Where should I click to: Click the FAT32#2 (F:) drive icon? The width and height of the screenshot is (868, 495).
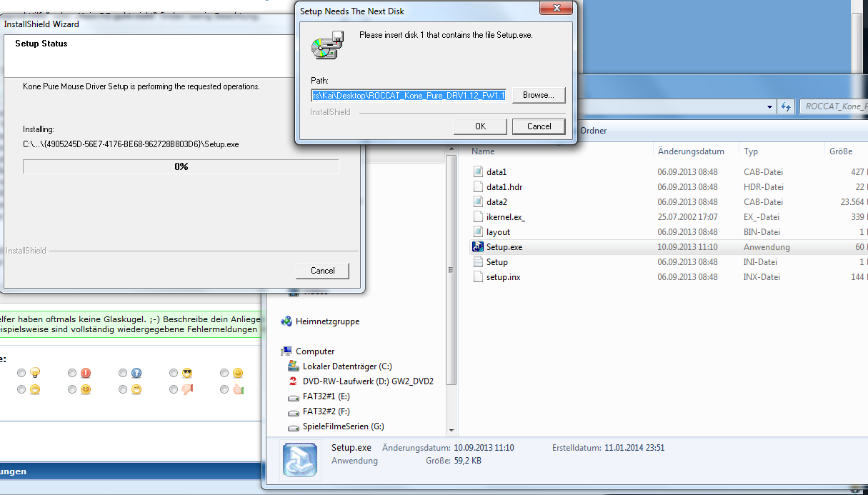[293, 411]
